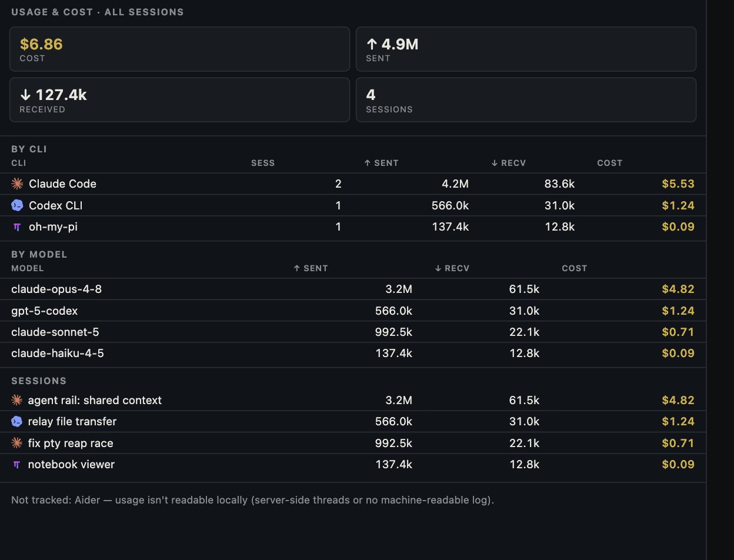Open the fix pty reap race session
Screen dimensions: 734x560
(353, 443)
